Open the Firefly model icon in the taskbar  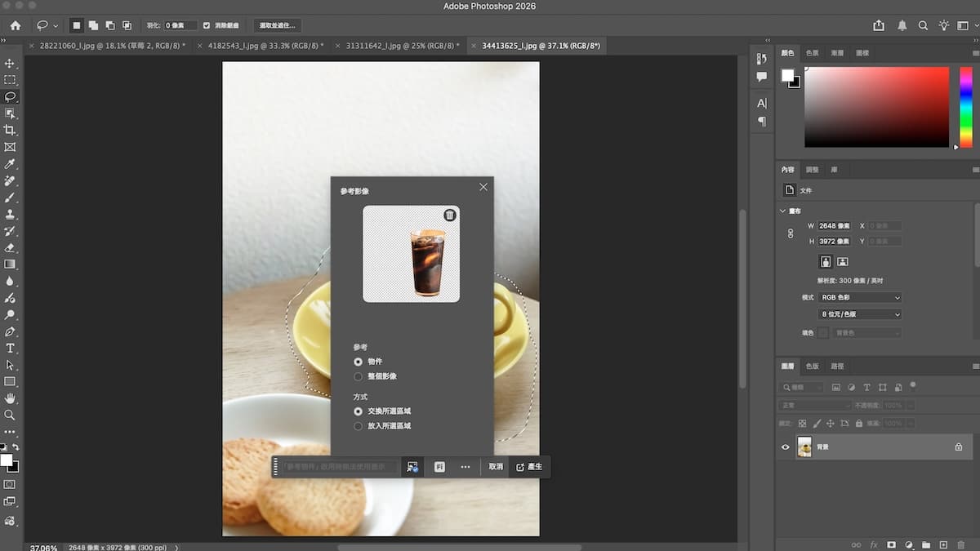point(439,467)
